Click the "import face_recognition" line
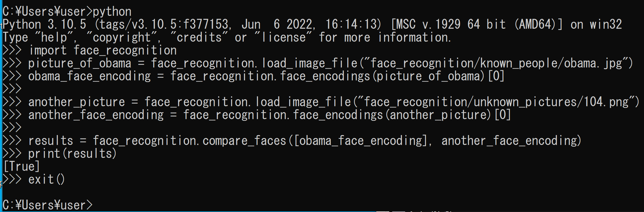 tap(102, 50)
